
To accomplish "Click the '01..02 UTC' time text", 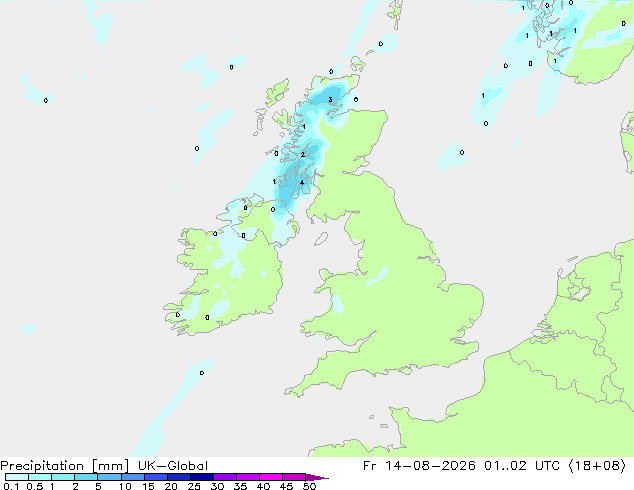I will click(x=522, y=466).
